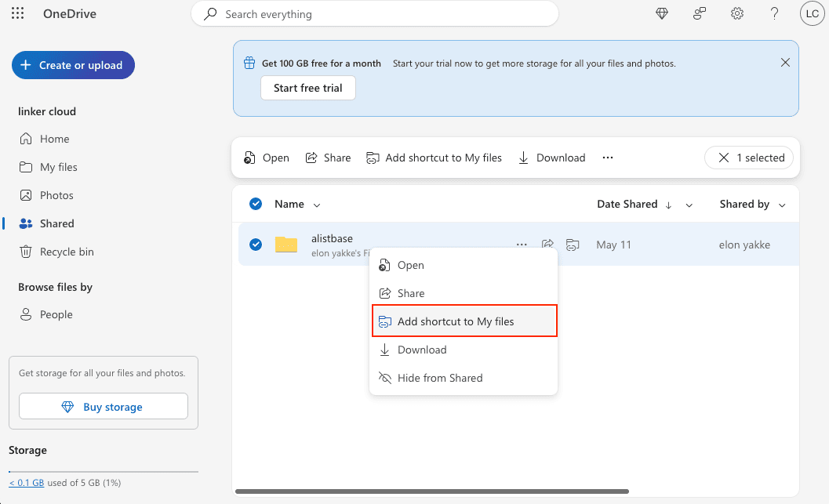Click Open in the command bar
The width and height of the screenshot is (829, 504).
(267, 158)
